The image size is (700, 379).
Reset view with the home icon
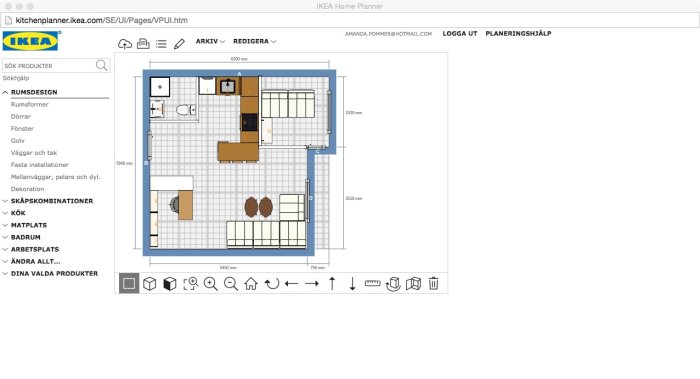coord(251,283)
